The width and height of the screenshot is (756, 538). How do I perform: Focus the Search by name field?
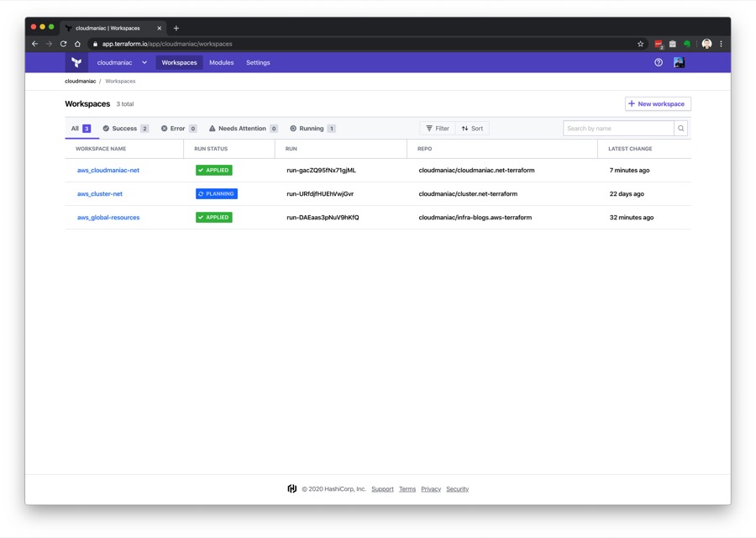tap(618, 129)
